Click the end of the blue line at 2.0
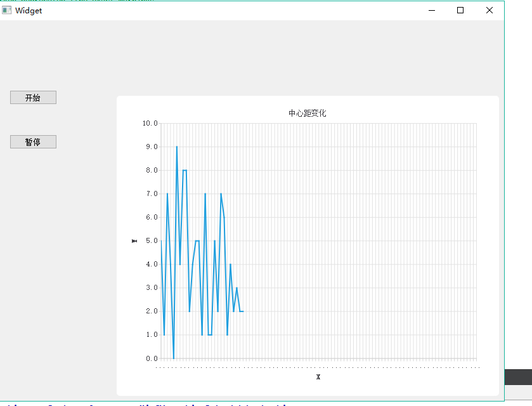532x406 pixels. click(243, 311)
